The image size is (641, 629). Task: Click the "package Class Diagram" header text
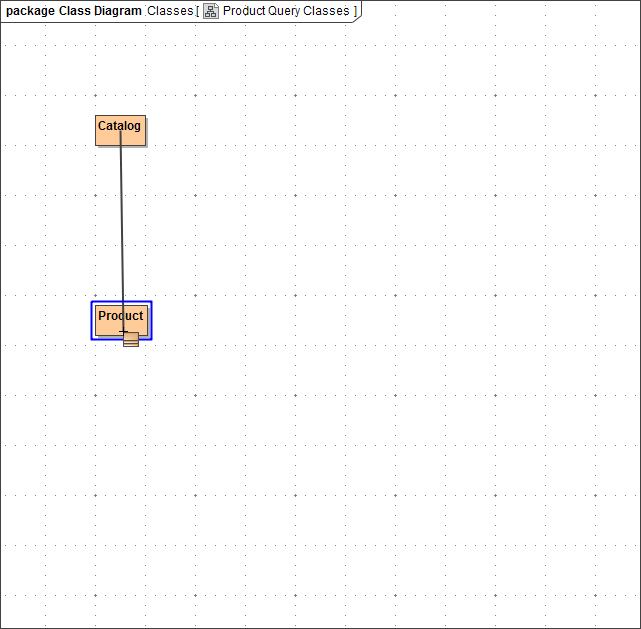pos(74,11)
